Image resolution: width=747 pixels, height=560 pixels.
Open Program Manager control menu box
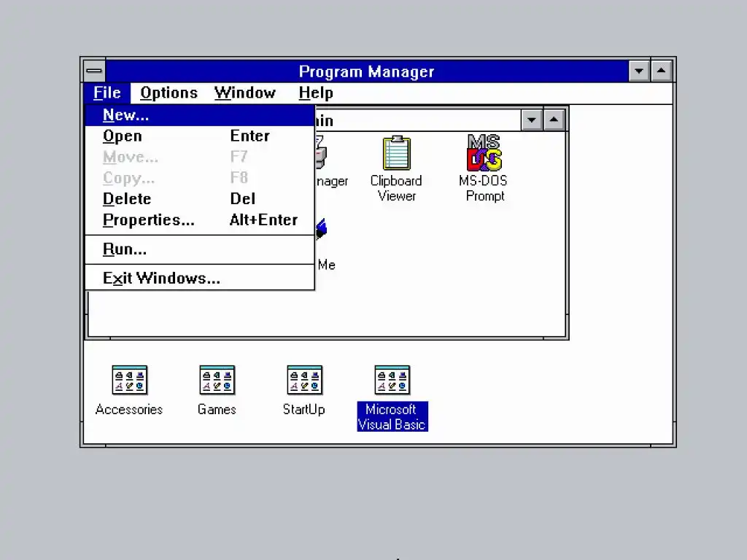pos(94,71)
